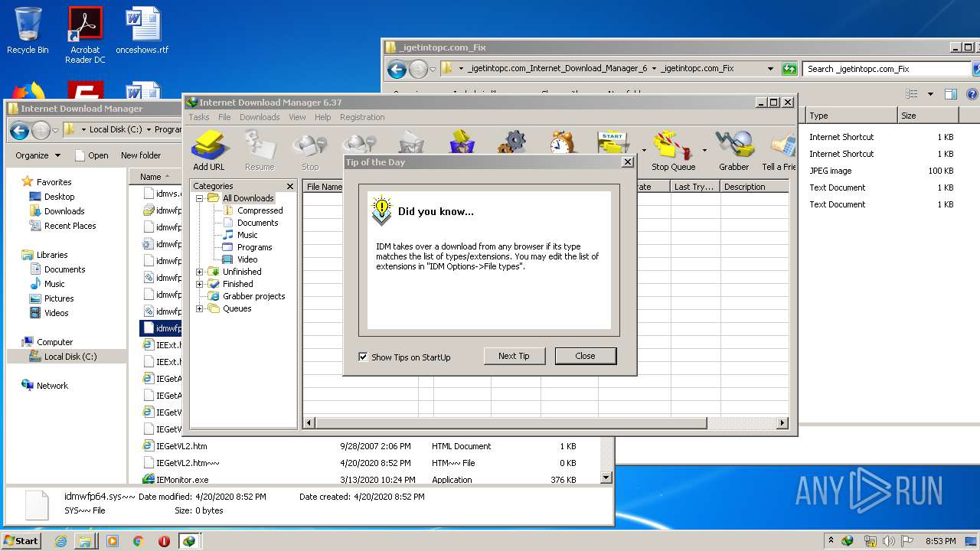Click the explorer file list down scroll arrow

[x=606, y=478]
